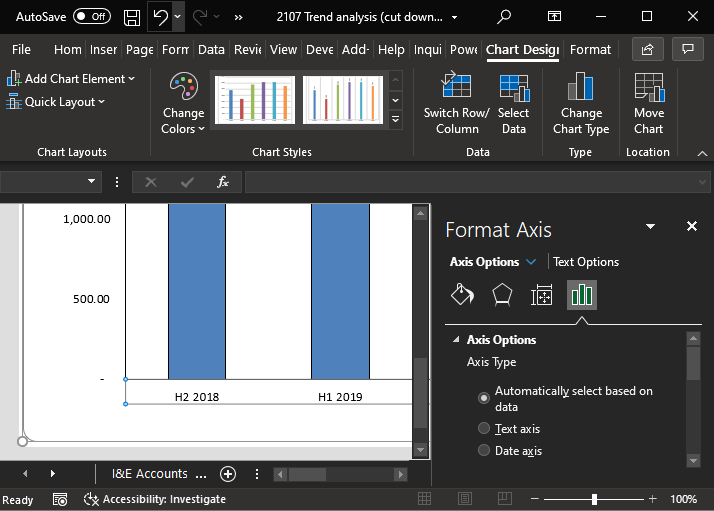Select the Date axis radio button
This screenshot has width=714, height=511.
point(484,451)
